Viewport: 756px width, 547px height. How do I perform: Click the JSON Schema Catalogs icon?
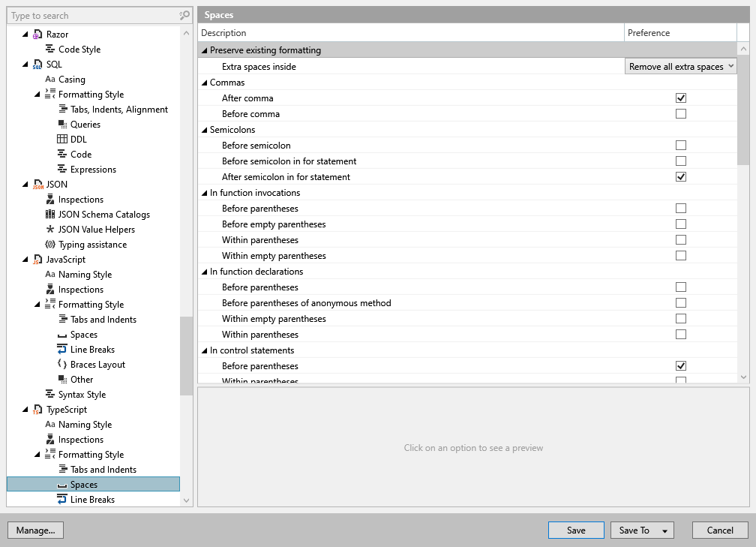click(50, 214)
